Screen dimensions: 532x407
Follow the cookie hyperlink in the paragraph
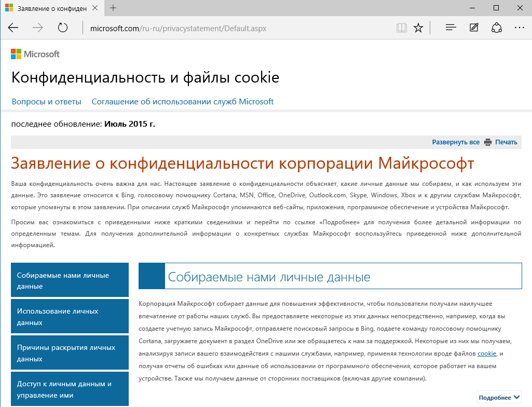(x=487, y=354)
